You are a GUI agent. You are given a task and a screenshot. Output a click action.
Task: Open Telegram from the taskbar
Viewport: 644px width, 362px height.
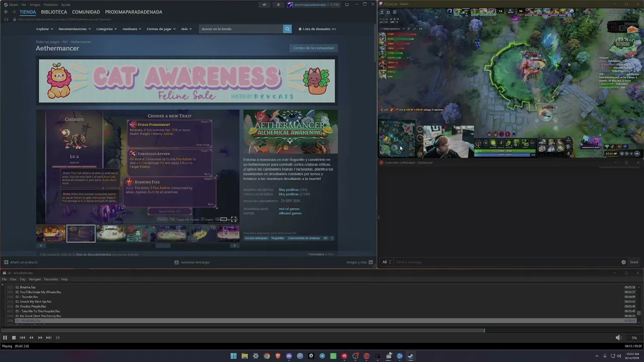pos(322,356)
